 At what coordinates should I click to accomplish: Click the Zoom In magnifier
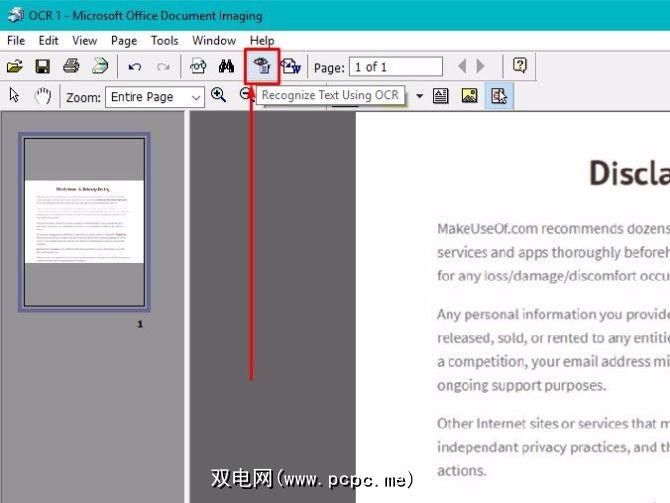[x=218, y=95]
